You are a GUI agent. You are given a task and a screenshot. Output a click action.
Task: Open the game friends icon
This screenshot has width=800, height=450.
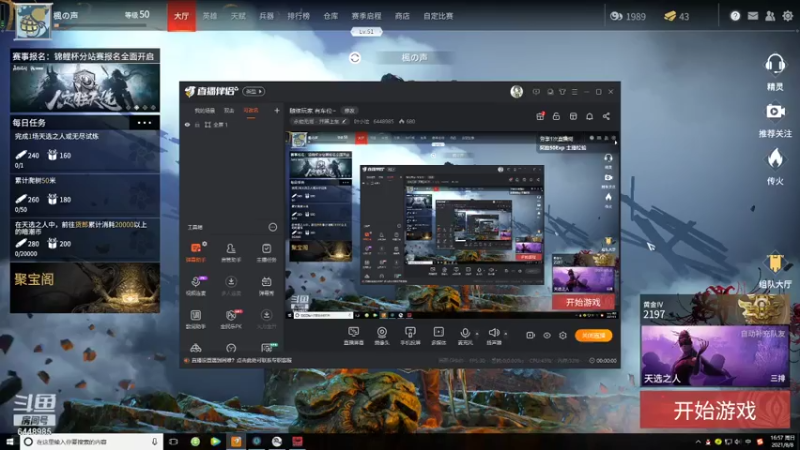pos(770,16)
